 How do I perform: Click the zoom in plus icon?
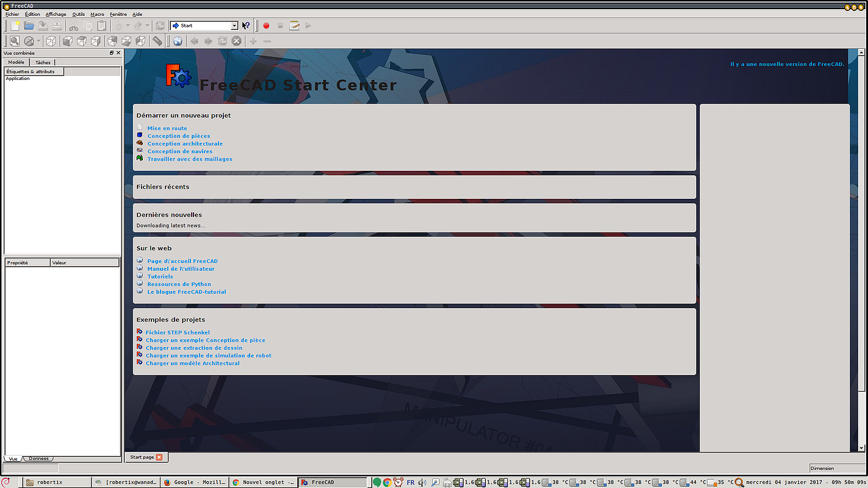(x=253, y=41)
